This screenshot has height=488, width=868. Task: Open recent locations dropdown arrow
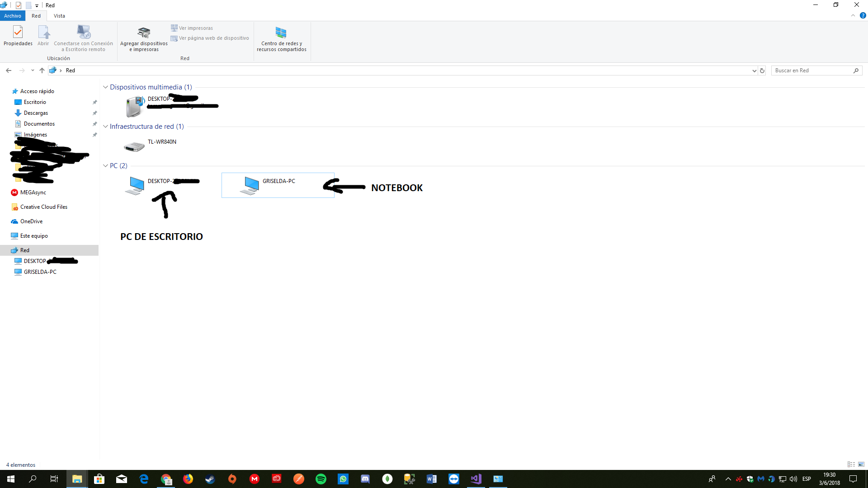pos(33,70)
